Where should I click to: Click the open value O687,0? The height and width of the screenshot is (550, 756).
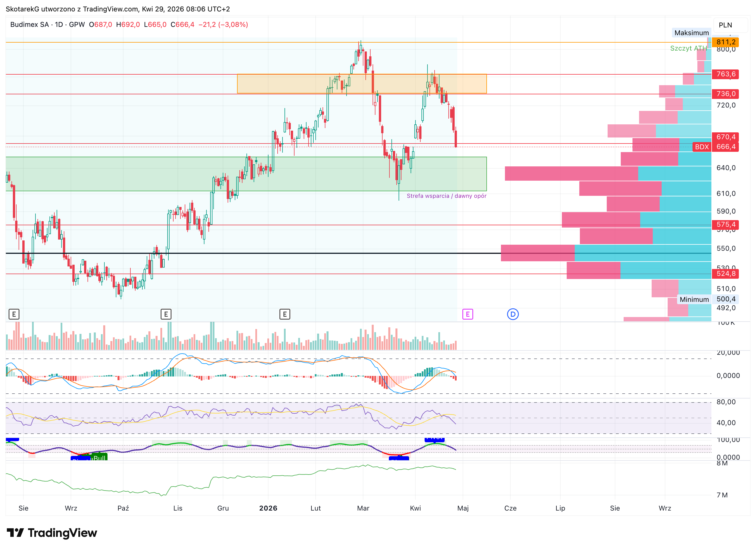point(100,25)
